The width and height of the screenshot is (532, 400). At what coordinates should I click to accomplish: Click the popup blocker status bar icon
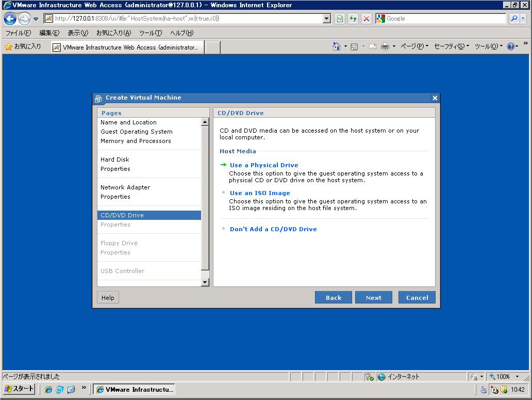tap(369, 377)
